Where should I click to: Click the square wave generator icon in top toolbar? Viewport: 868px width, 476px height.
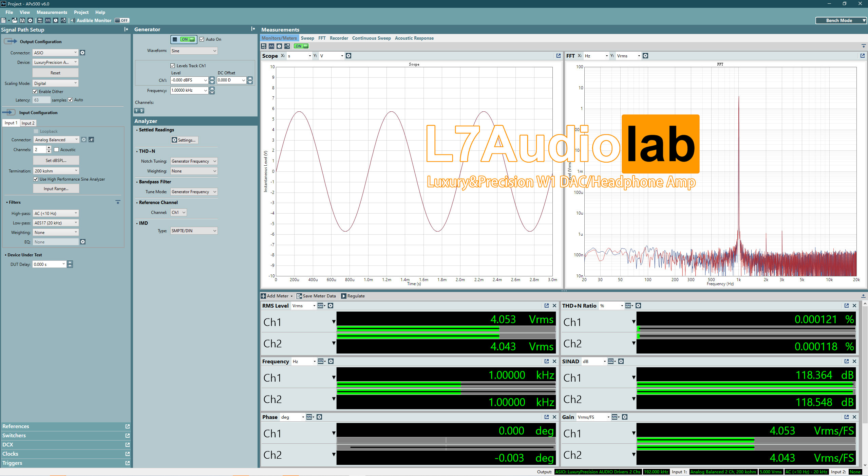pyautogui.click(x=48, y=20)
